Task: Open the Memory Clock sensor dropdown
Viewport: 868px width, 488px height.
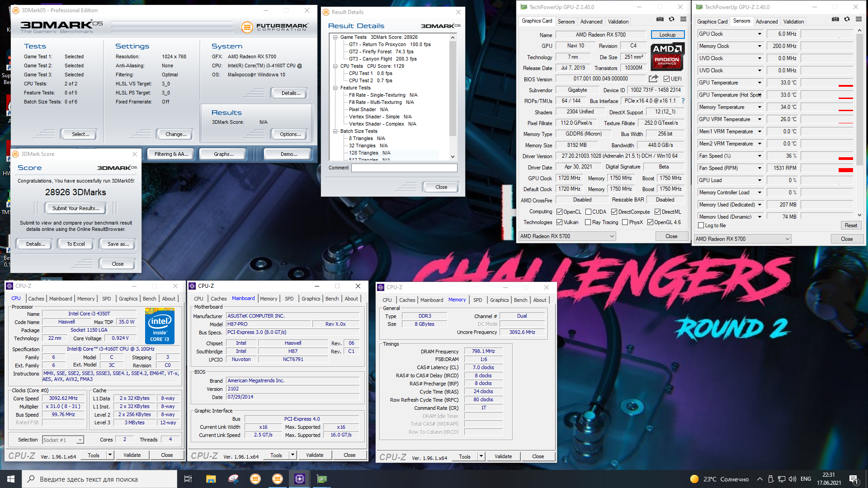Action: 759,46
